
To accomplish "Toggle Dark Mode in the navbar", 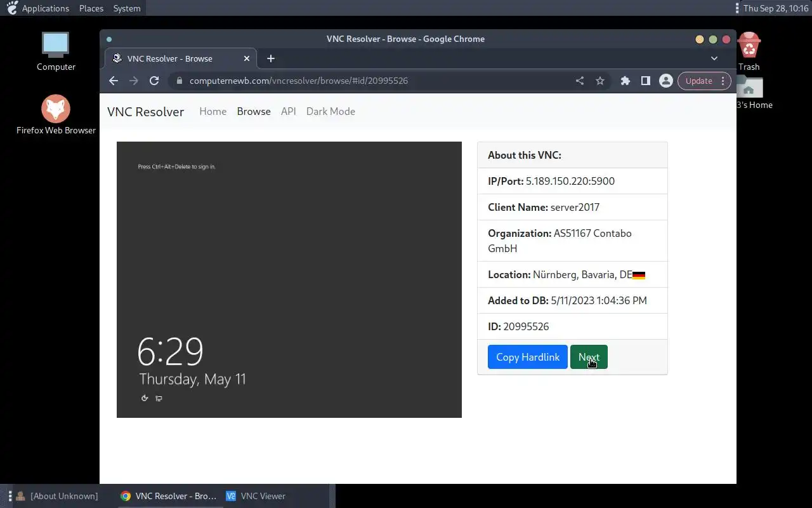I will pyautogui.click(x=331, y=111).
